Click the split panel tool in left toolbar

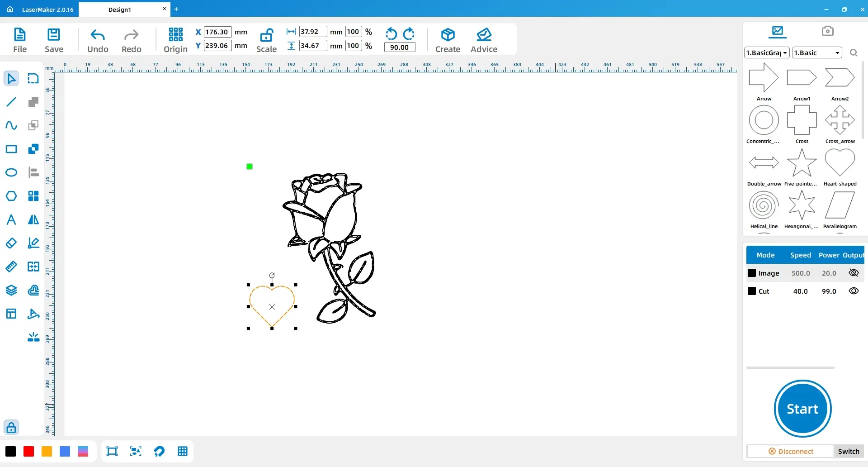pos(33,267)
